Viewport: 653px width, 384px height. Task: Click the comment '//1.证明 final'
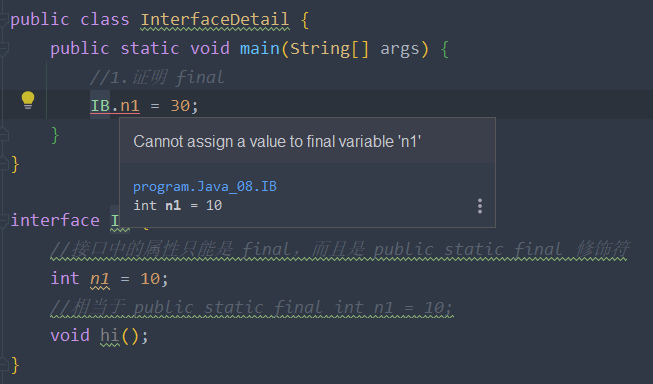(157, 77)
